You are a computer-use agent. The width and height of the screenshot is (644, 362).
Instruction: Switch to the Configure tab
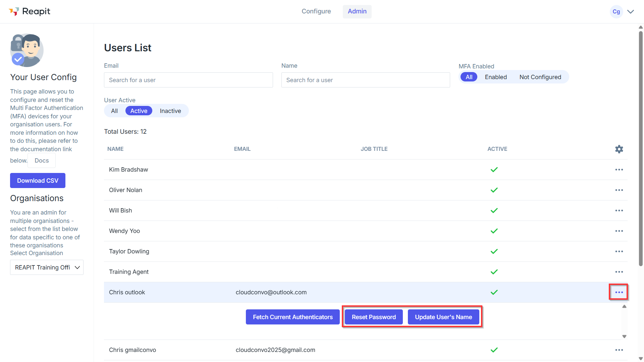(316, 11)
